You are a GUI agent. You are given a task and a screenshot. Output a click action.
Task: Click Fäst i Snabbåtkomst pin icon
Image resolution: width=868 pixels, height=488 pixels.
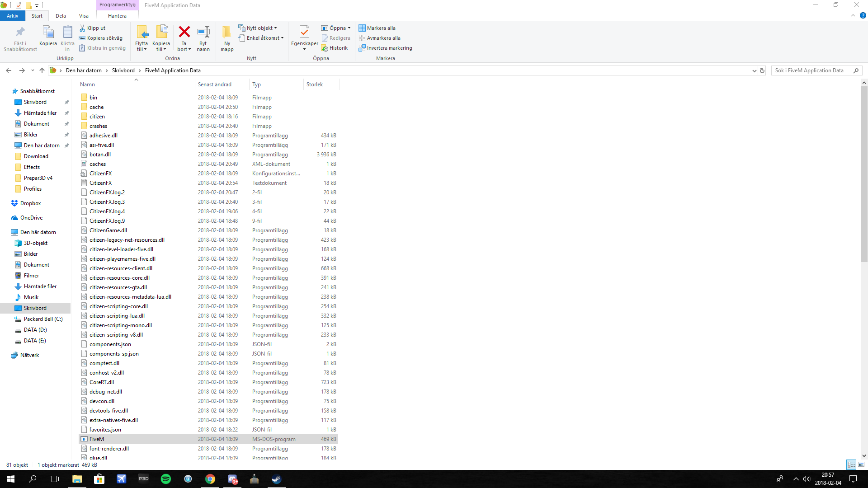[x=20, y=32]
